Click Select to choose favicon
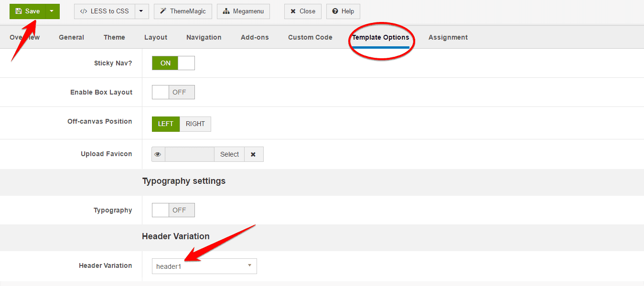The width and height of the screenshot is (644, 286). 229,154
